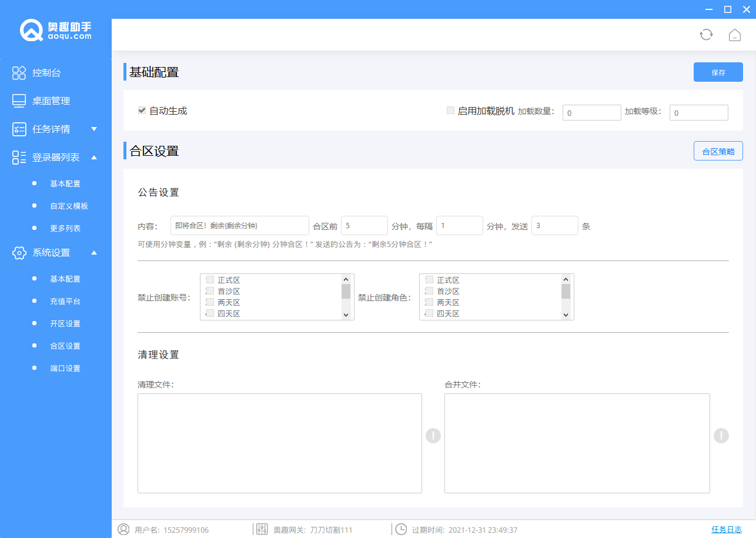This screenshot has height=538, width=756.
Task: Open 更多列表 in the sidebar
Action: pos(65,228)
